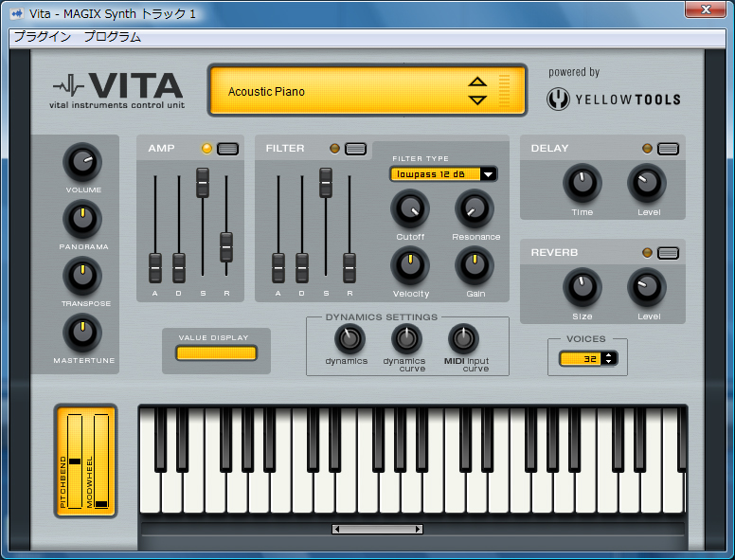Click the VITA logo

click(x=118, y=90)
